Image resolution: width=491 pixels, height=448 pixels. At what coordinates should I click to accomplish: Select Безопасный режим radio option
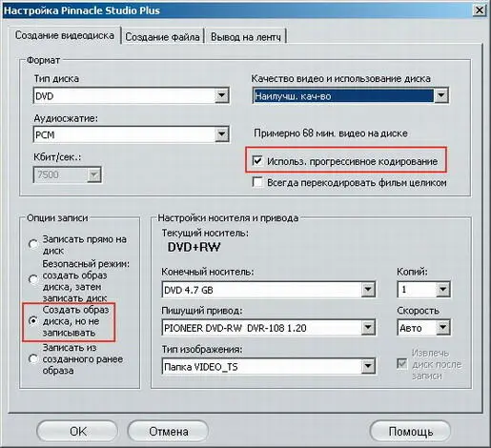click(33, 279)
